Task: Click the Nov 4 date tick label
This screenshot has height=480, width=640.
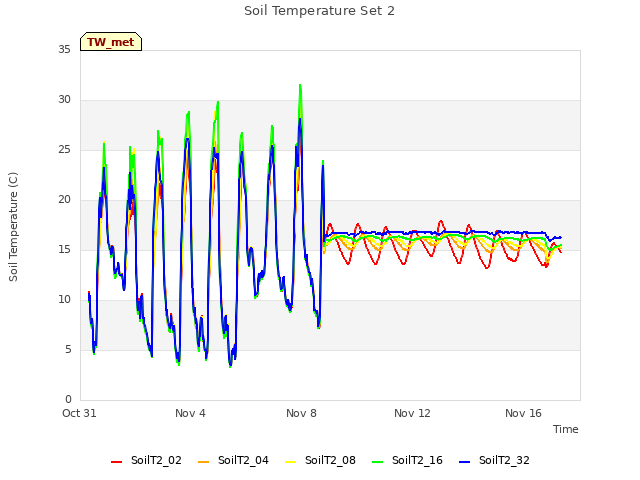Action: 190,413
